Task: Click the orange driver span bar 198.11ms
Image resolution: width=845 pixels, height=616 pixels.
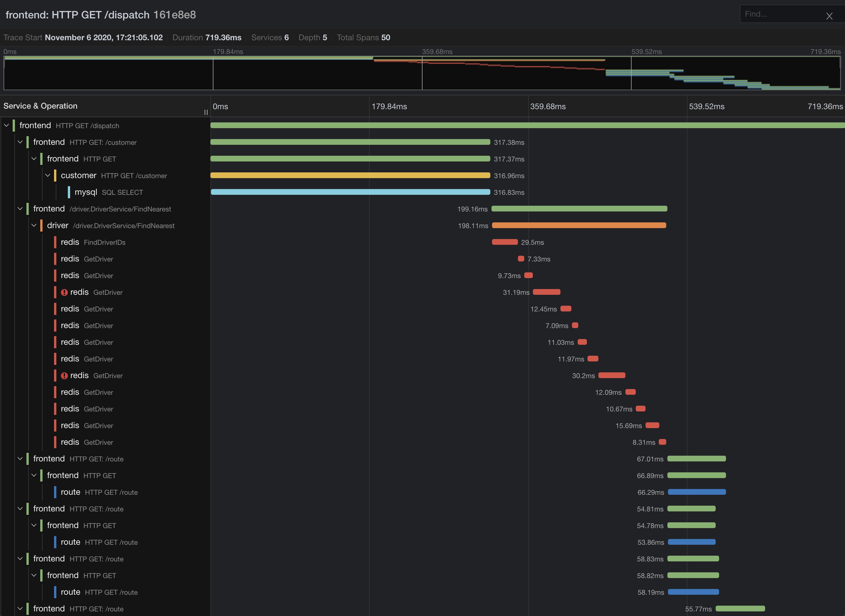Action: coord(579,225)
